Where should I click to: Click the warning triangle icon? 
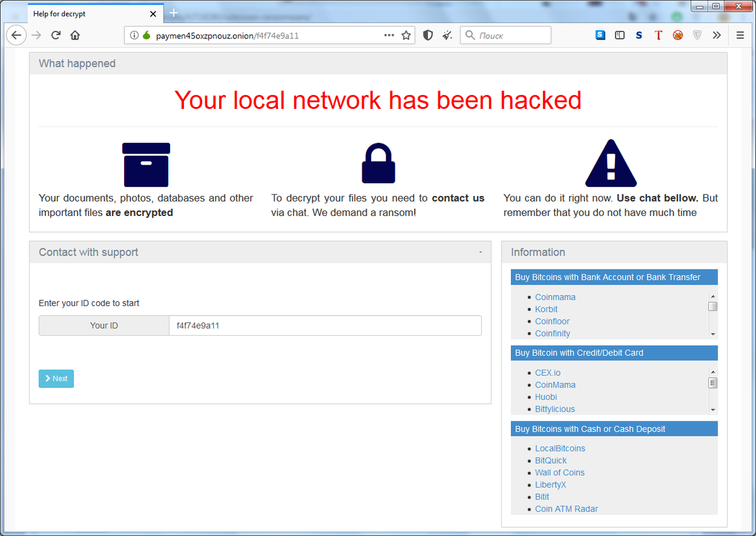coord(611,163)
